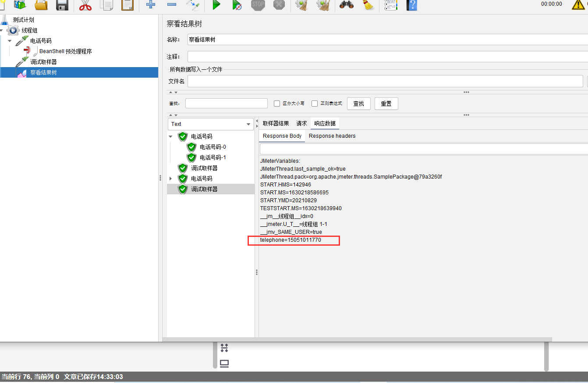Click the 查找 search text field
Viewport: 588px width, 383px height.
click(x=227, y=104)
